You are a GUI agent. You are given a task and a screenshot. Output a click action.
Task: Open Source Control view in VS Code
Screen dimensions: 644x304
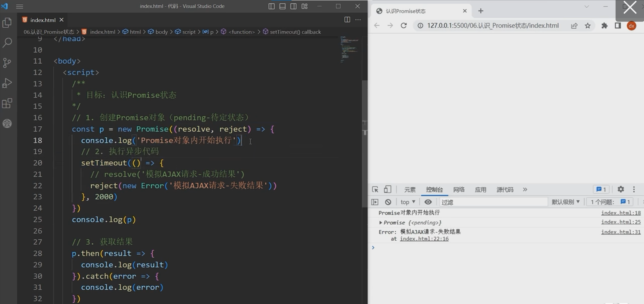[x=7, y=62]
